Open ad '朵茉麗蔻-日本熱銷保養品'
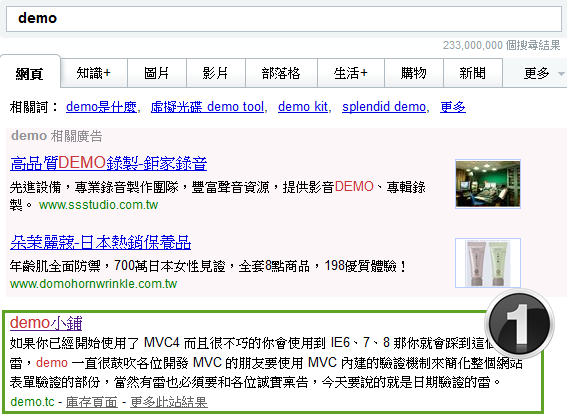The width and height of the screenshot is (567, 416). click(x=101, y=242)
